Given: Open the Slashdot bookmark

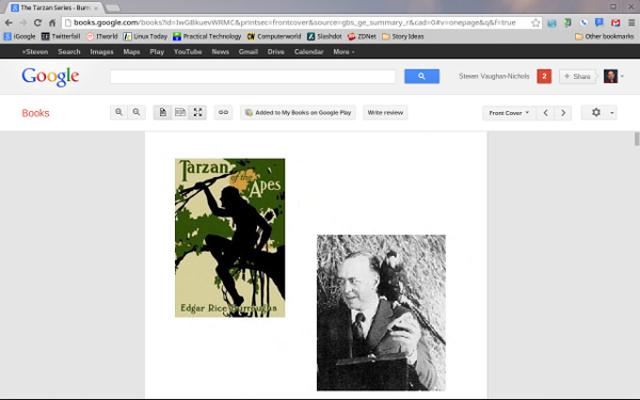Looking at the screenshot, I should [x=324, y=37].
